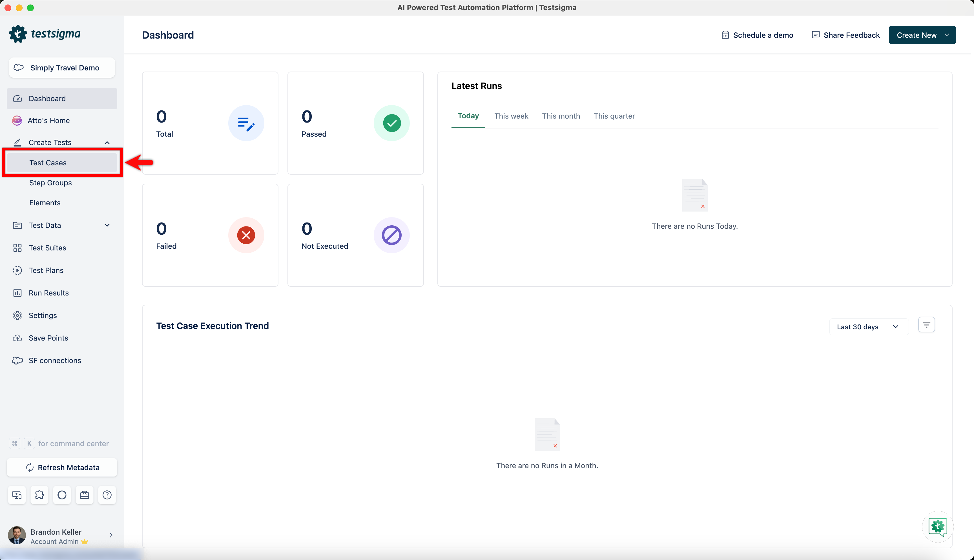Collapse the Create Tests section

pos(107,142)
